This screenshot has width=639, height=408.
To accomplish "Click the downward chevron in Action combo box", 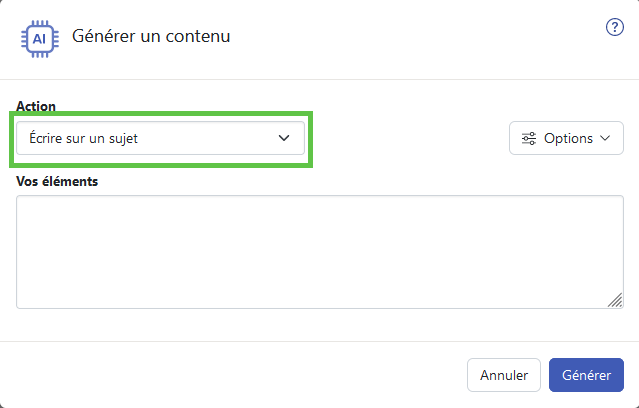I will [284, 138].
